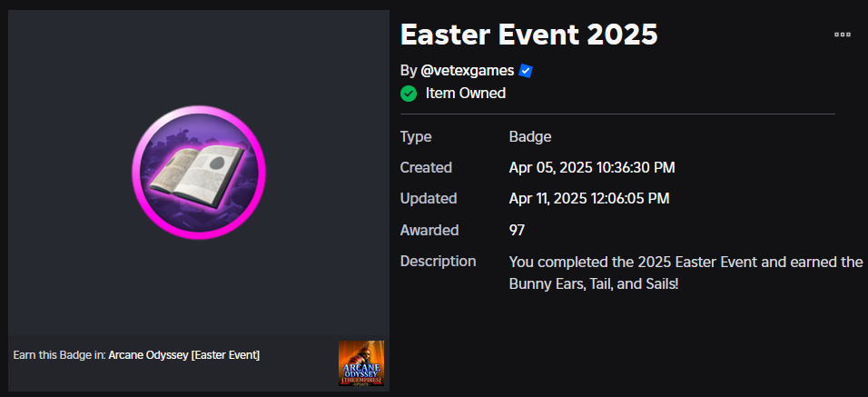Click the Updated field label
868x397 pixels.
429,199
